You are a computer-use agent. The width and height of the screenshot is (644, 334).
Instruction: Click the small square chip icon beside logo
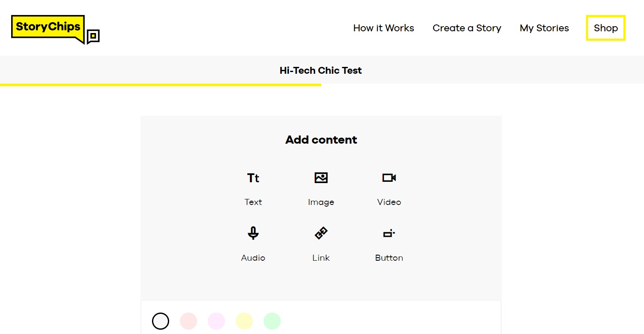pyautogui.click(x=93, y=36)
